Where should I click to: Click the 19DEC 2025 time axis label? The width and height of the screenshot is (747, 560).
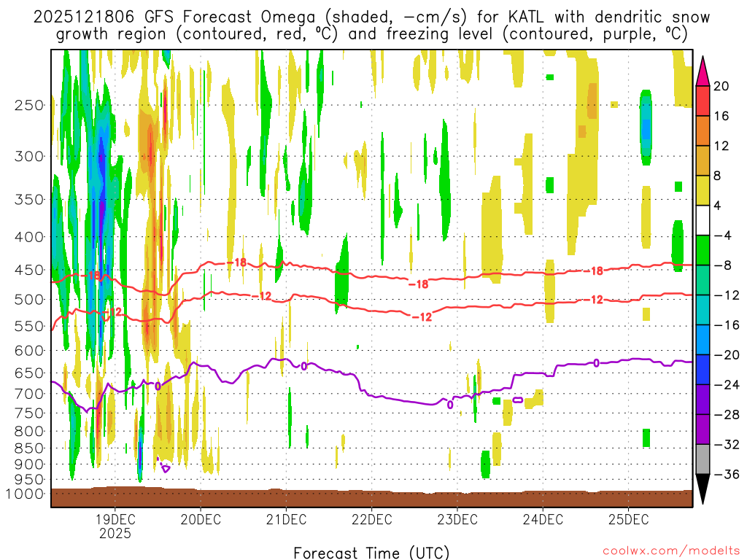click(115, 526)
